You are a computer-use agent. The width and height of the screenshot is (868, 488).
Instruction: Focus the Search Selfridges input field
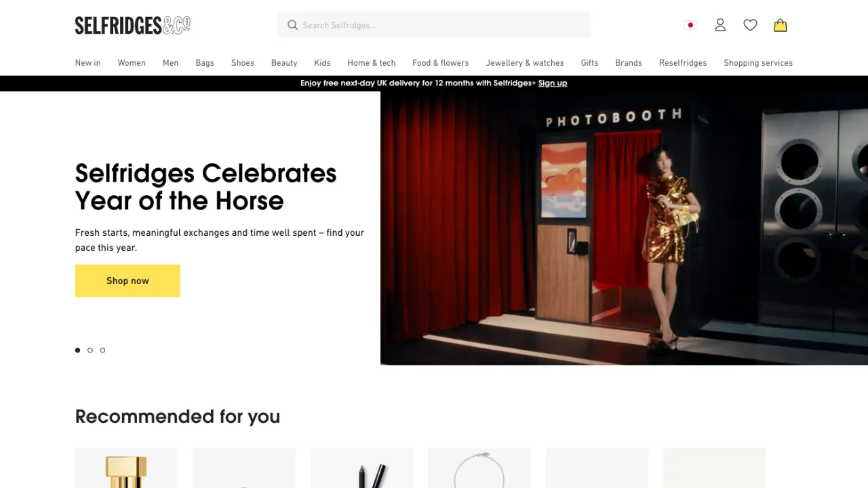(x=441, y=25)
